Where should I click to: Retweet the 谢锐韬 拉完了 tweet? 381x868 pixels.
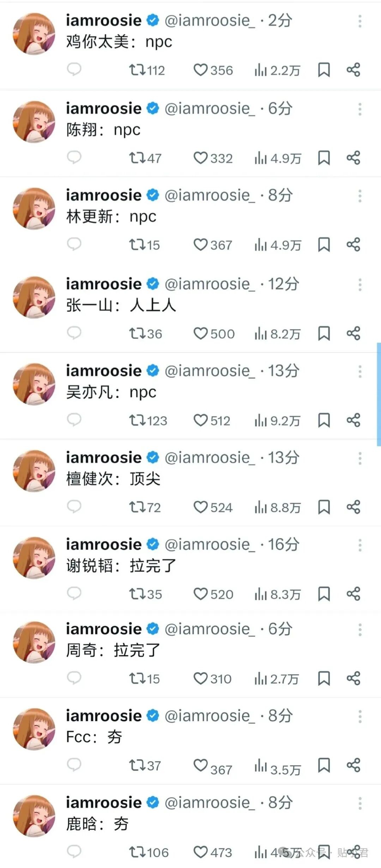point(145,594)
